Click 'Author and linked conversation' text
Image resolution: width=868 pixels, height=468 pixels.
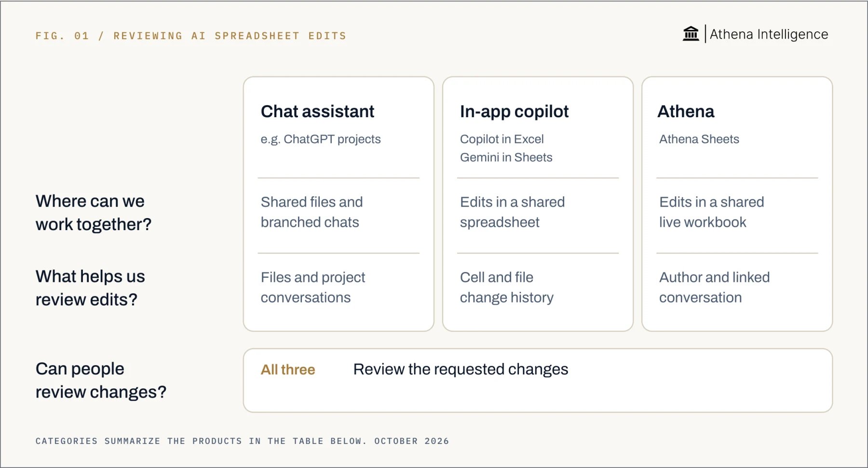tap(714, 288)
